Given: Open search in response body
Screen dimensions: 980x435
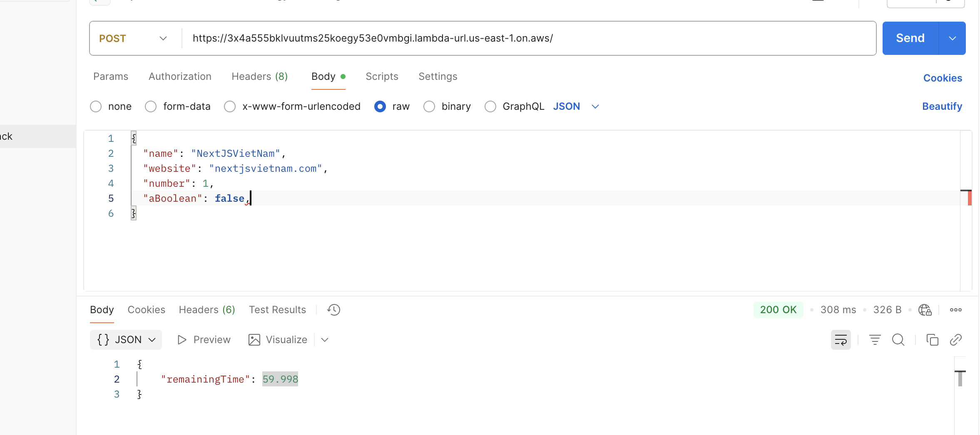Looking at the screenshot, I should click(x=898, y=340).
